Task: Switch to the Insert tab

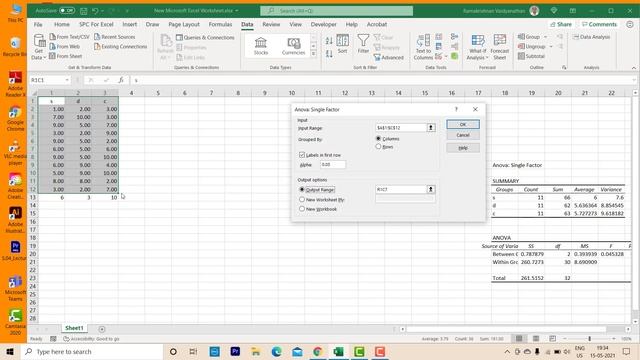Action: click(130, 24)
